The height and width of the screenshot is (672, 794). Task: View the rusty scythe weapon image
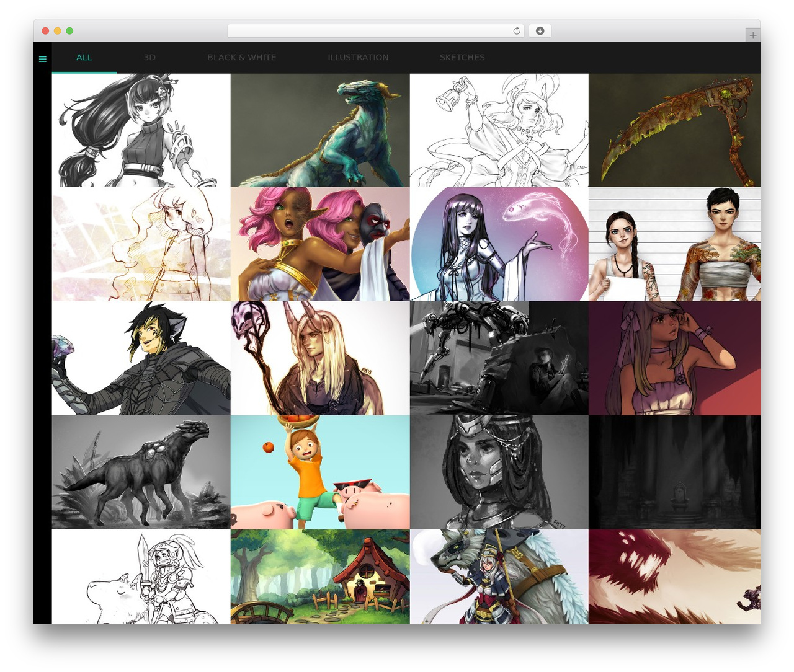(x=674, y=130)
